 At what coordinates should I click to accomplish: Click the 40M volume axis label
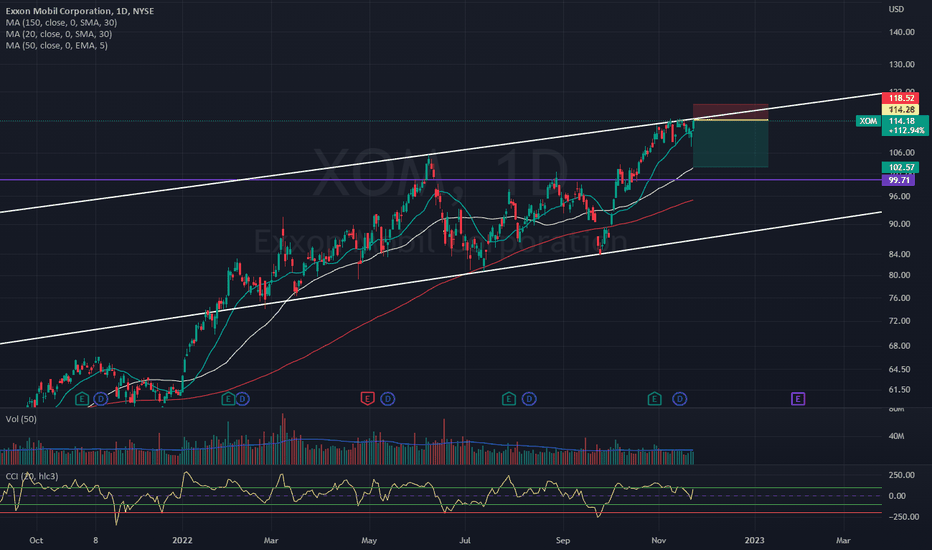tap(896, 436)
